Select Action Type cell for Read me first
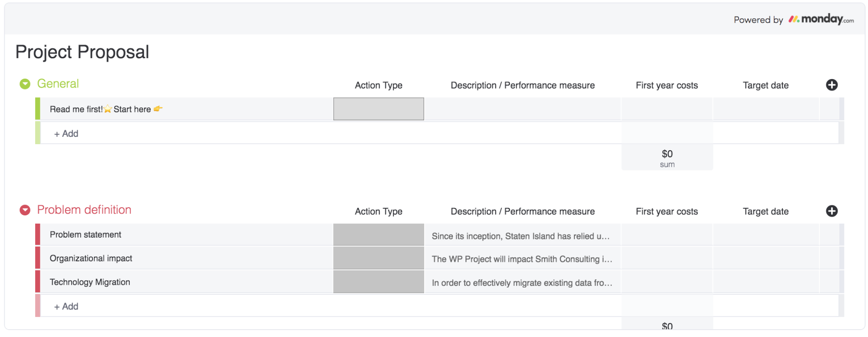 click(379, 109)
